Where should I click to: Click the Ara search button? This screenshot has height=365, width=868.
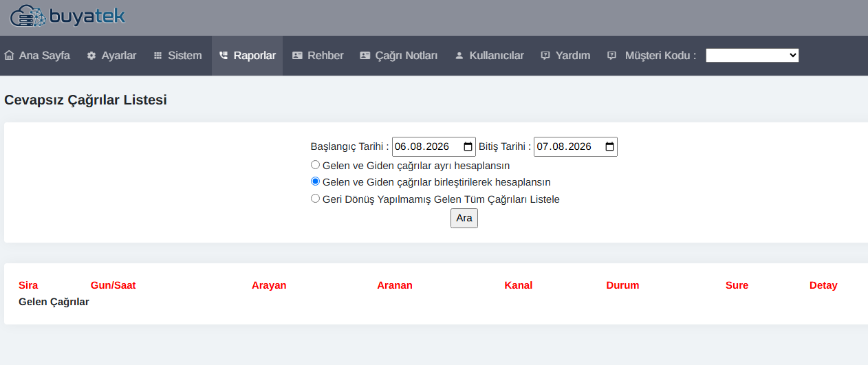[x=464, y=218]
